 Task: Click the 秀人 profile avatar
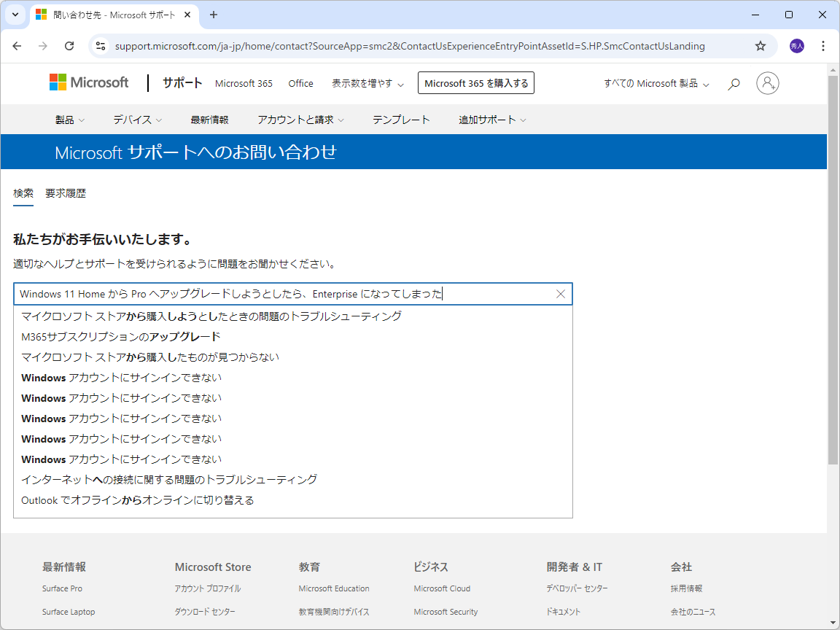[x=797, y=45]
